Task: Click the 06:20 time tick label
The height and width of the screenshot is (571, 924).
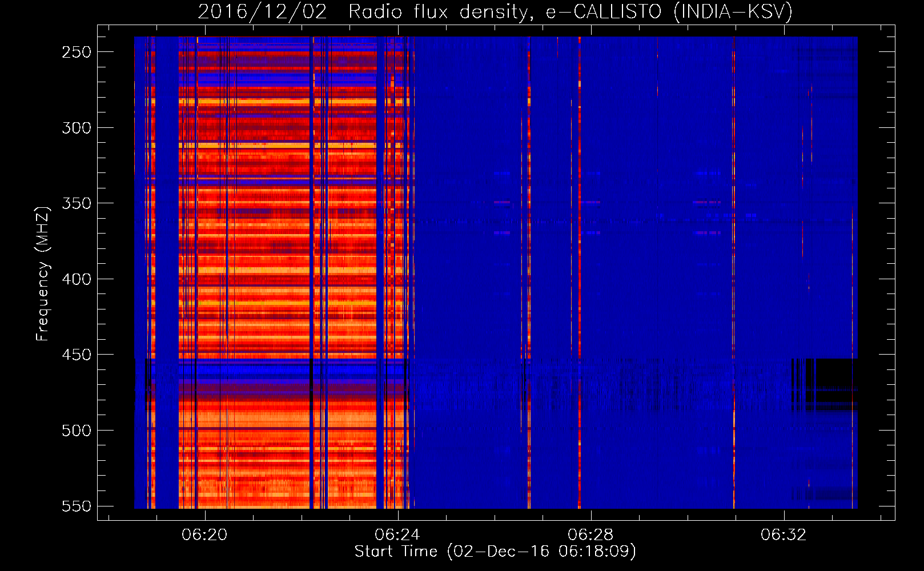Action: [204, 535]
